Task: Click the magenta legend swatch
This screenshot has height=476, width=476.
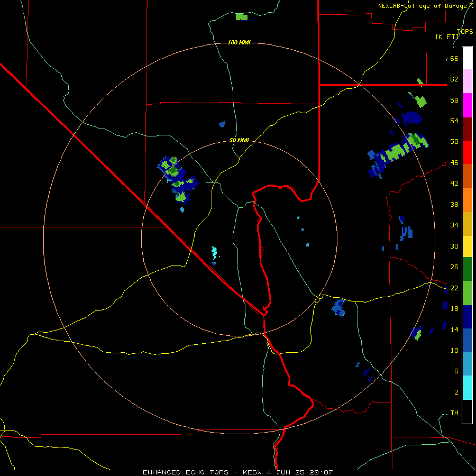Action: [467, 105]
